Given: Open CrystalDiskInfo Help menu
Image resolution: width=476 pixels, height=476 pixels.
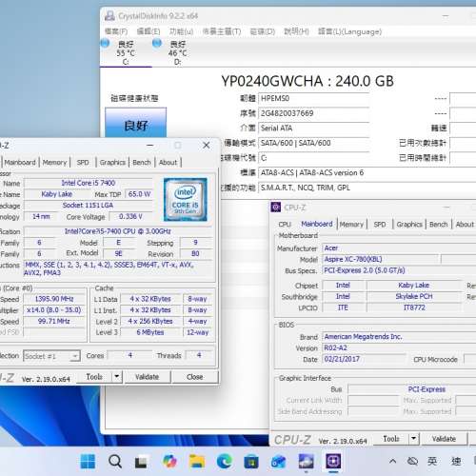Looking at the screenshot, I should [296, 31].
